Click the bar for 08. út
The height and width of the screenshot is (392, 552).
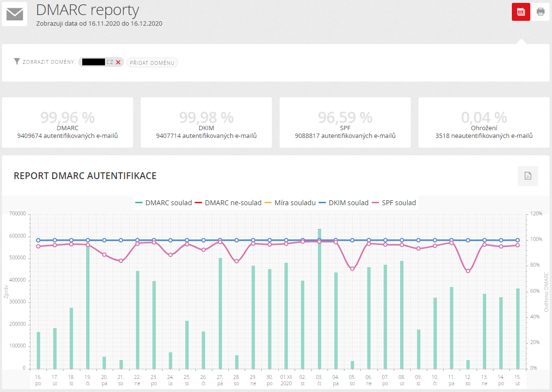point(402,315)
